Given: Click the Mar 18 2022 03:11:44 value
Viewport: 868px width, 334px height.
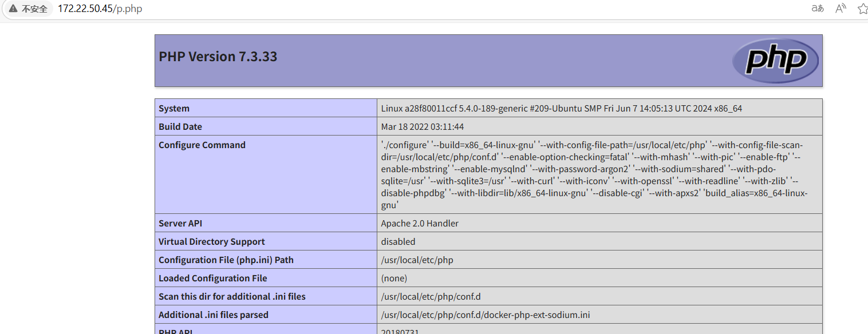Looking at the screenshot, I should tap(423, 126).
